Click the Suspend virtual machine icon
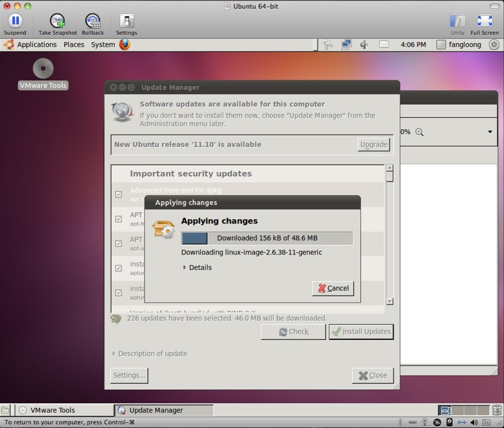Viewport: 504px width, 428px height. click(x=15, y=21)
